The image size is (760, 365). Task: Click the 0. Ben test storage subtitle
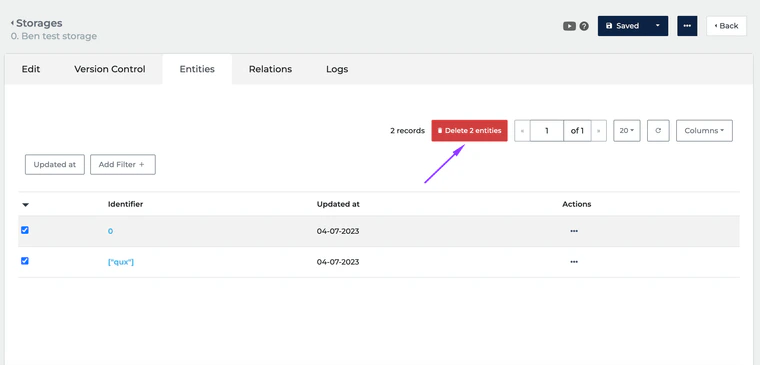[x=54, y=36]
